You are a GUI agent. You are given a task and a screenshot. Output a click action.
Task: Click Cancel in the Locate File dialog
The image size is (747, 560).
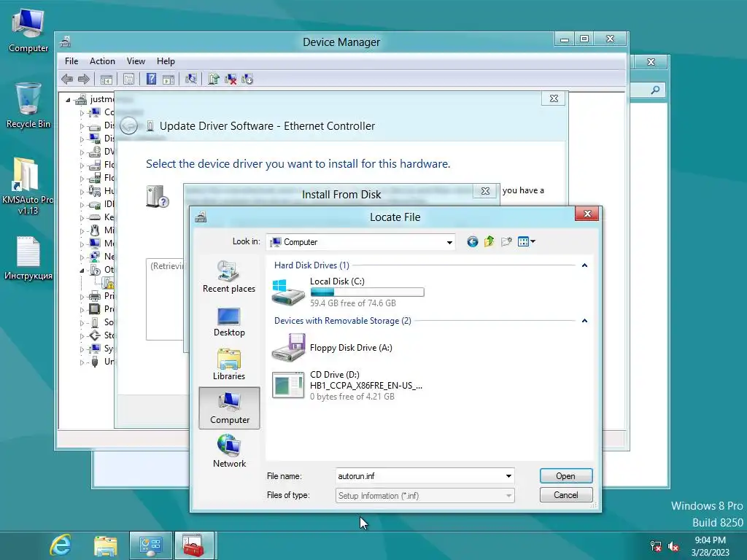[x=566, y=495]
